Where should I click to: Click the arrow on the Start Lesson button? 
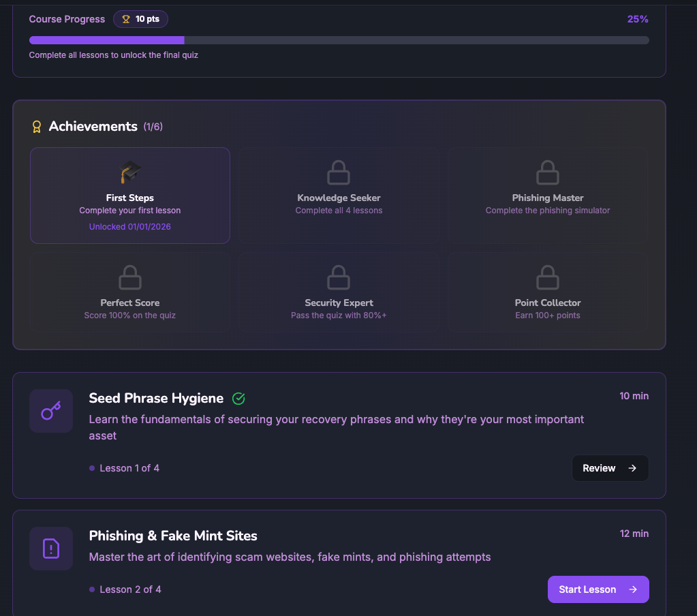(x=633, y=589)
